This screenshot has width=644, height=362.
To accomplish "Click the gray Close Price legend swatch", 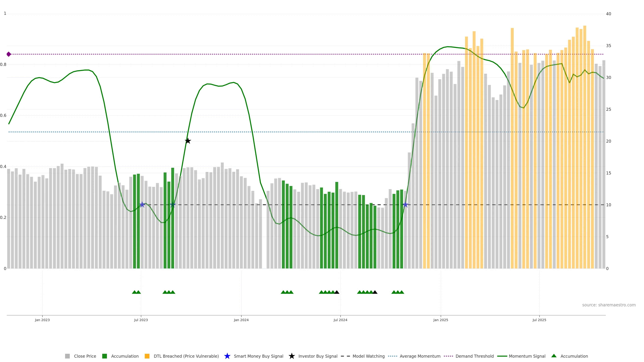I will click(x=67, y=356).
